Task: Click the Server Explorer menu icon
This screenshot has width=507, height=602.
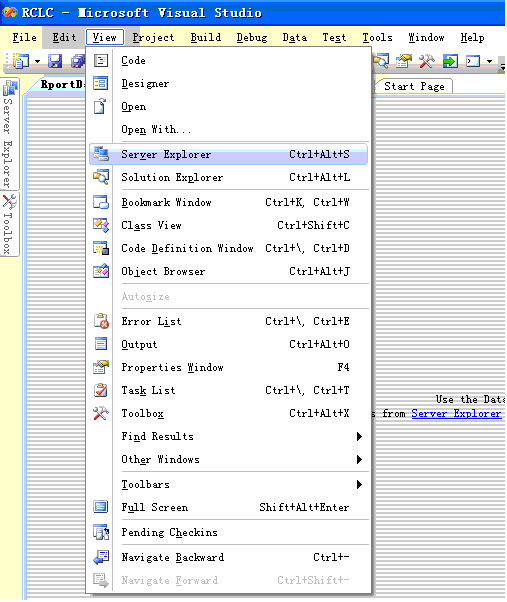Action: pyautogui.click(x=101, y=154)
